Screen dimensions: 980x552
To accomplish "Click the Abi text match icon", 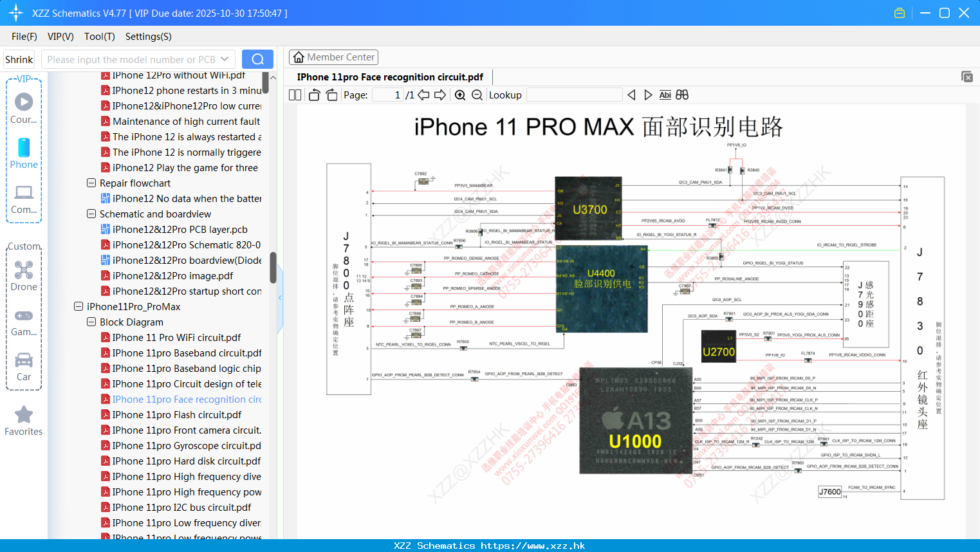I will pyautogui.click(x=665, y=95).
